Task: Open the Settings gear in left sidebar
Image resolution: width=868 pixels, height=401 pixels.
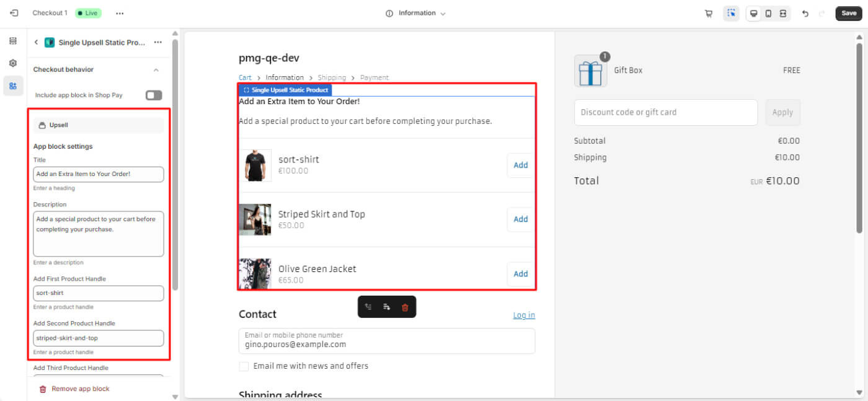Action: click(x=13, y=63)
